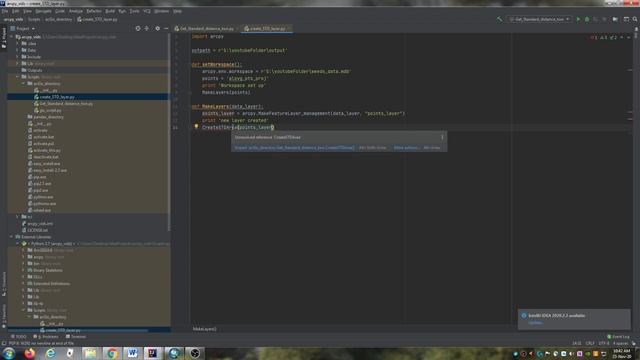This screenshot has width=640, height=360.
Task: Collapse the arcGis_directory folder
Action: pos(23,83)
